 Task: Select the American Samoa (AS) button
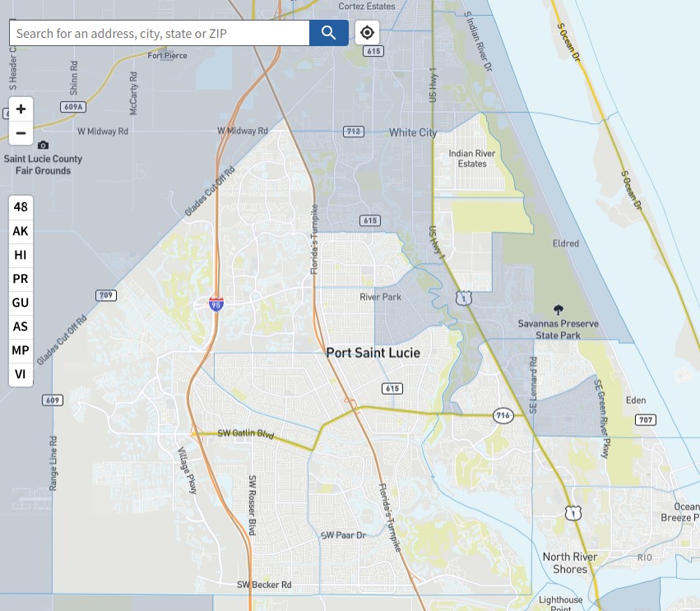coord(21,326)
